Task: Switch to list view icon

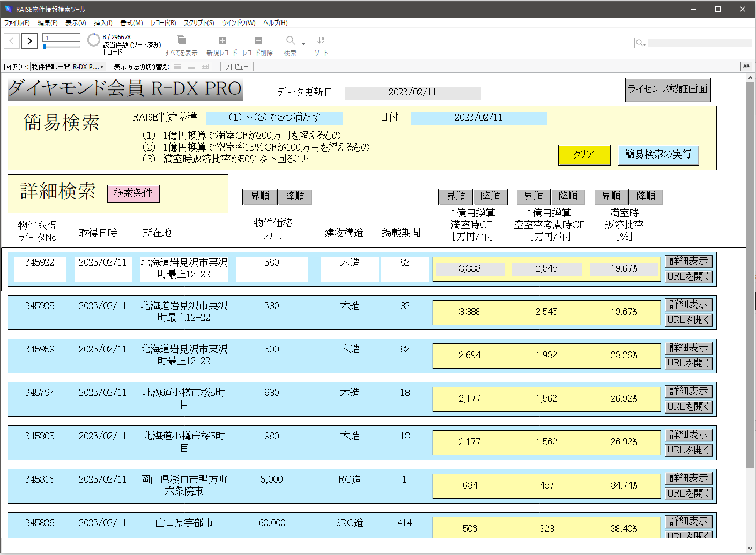Action: click(x=191, y=66)
